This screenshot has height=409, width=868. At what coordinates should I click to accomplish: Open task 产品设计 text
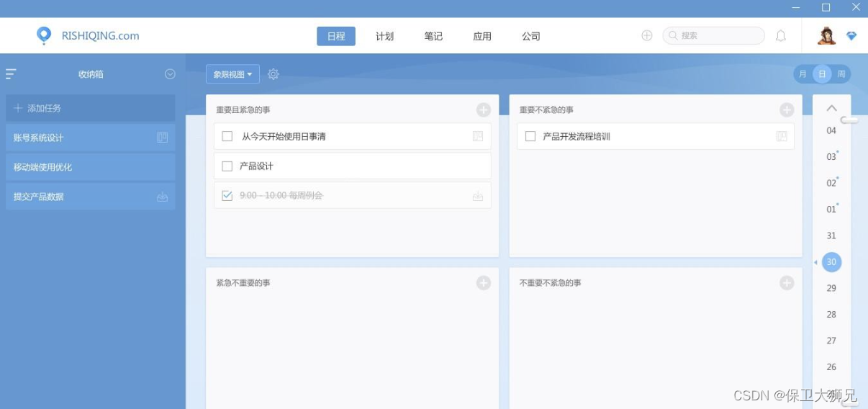coord(256,166)
